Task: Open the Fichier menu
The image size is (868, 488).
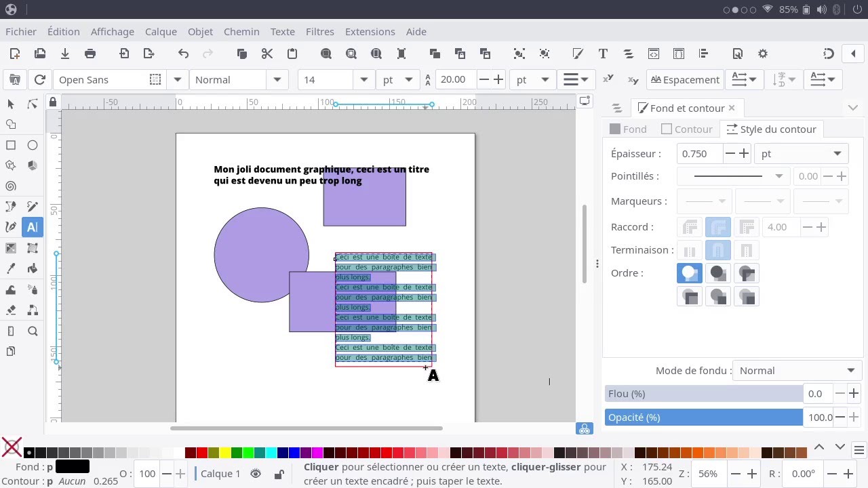Action: [21, 31]
